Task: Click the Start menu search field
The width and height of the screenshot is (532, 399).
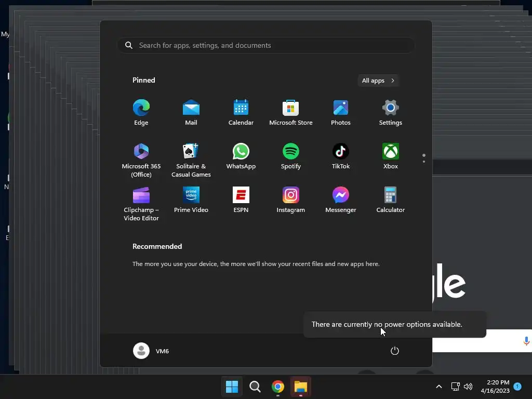Action: tap(266, 45)
